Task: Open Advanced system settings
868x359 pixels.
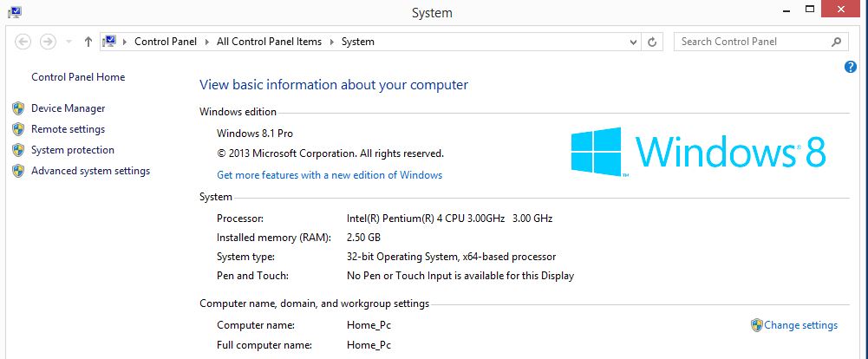Action: (x=90, y=171)
